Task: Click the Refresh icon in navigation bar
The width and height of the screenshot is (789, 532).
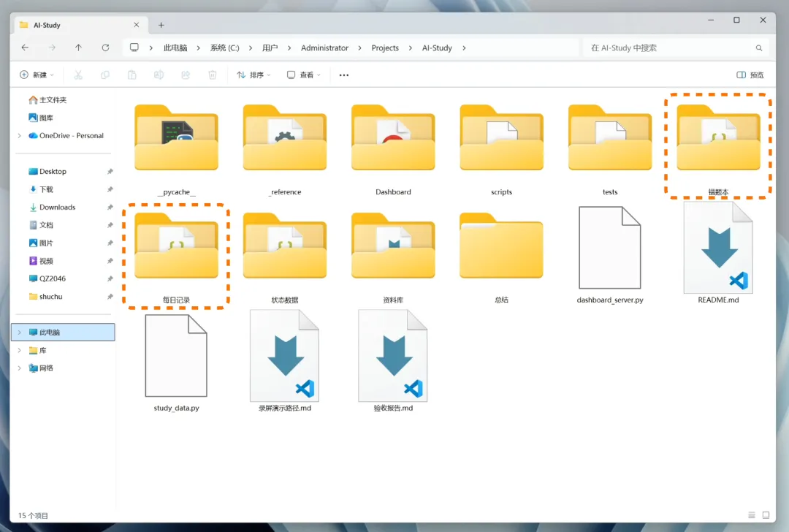Action: 105,47
